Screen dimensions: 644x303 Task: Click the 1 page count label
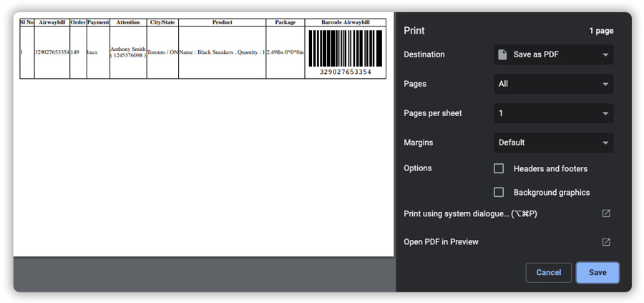click(x=601, y=31)
